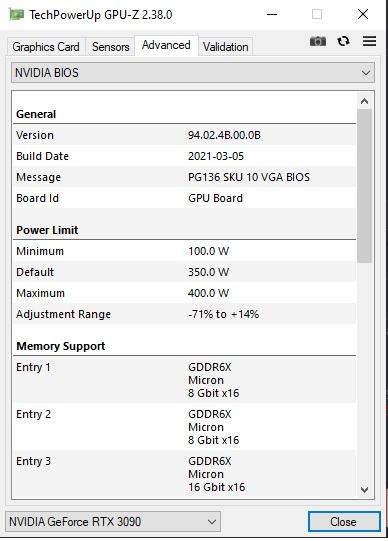Click the scroll up arrow of the list
The height and width of the screenshot is (541, 388).
365,101
